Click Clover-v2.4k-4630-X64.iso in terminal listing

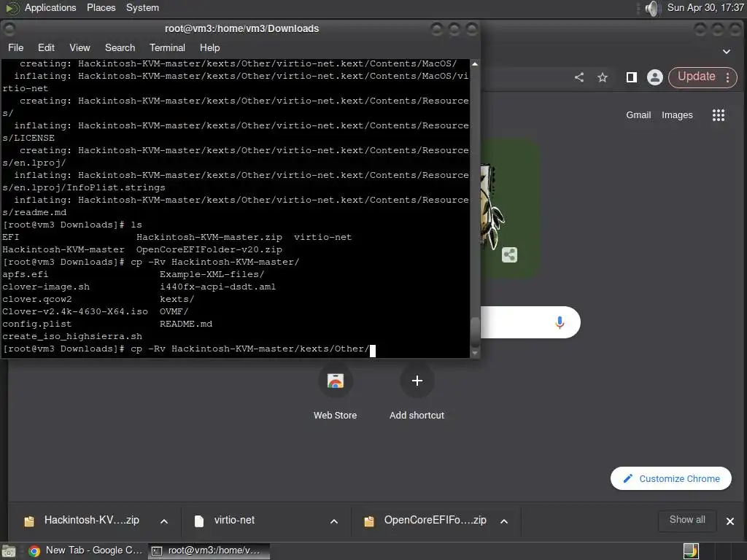point(75,311)
